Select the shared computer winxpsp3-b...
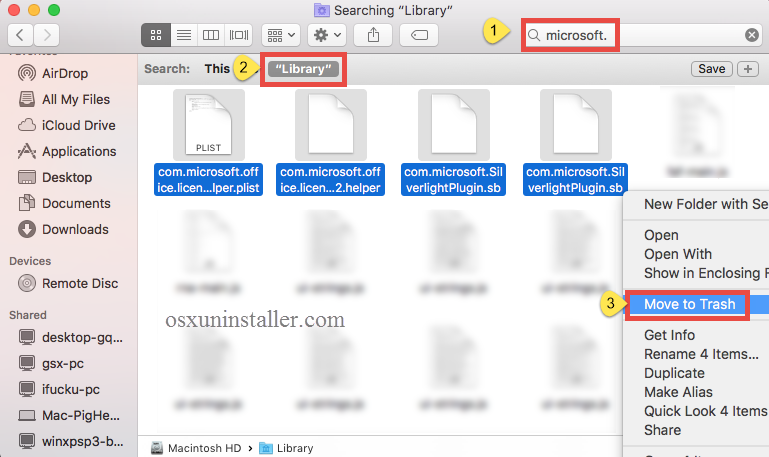 [71, 441]
